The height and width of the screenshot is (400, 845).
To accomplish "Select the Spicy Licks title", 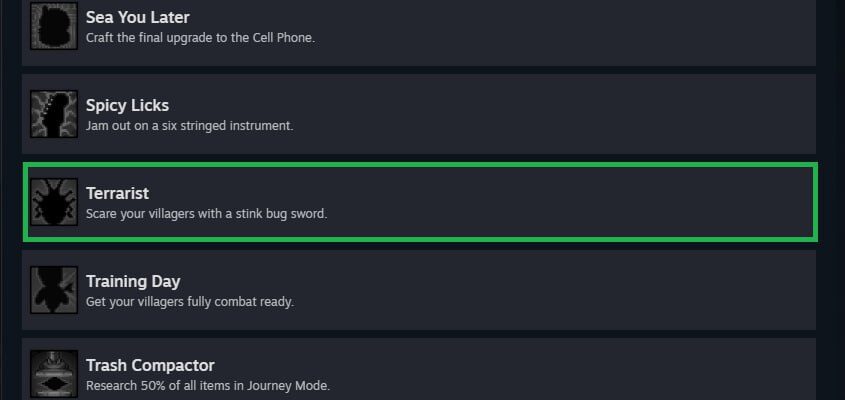I will coord(127,105).
